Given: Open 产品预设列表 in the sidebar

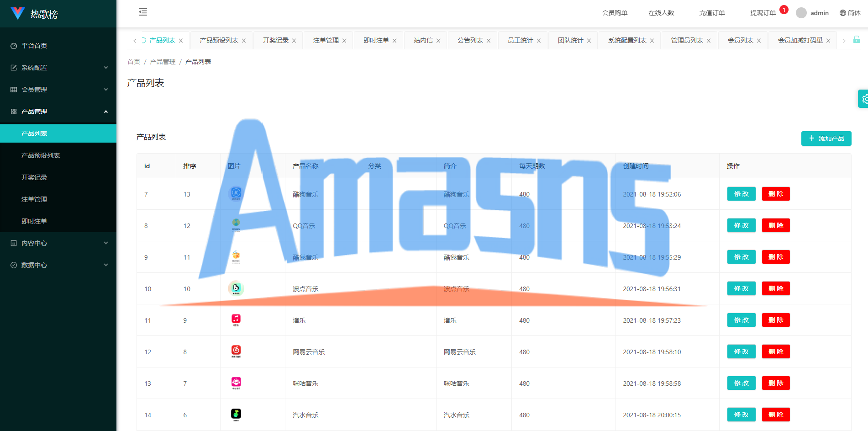Looking at the screenshot, I should [58, 155].
